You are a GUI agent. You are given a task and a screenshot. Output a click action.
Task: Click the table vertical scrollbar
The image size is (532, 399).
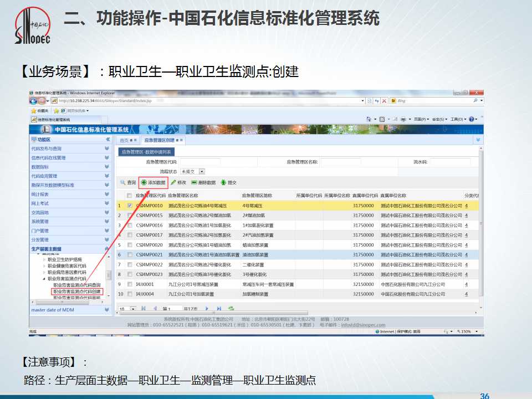[481, 222]
